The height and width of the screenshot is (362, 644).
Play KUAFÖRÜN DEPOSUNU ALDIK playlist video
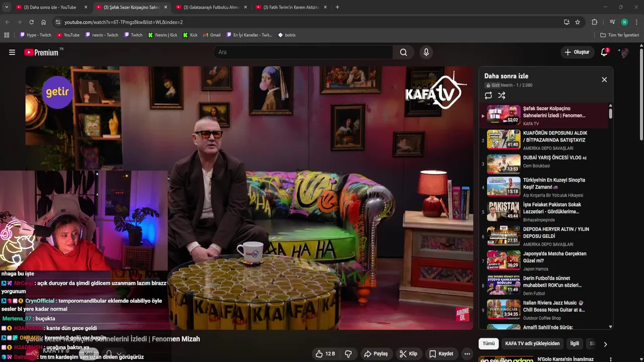pyautogui.click(x=543, y=140)
